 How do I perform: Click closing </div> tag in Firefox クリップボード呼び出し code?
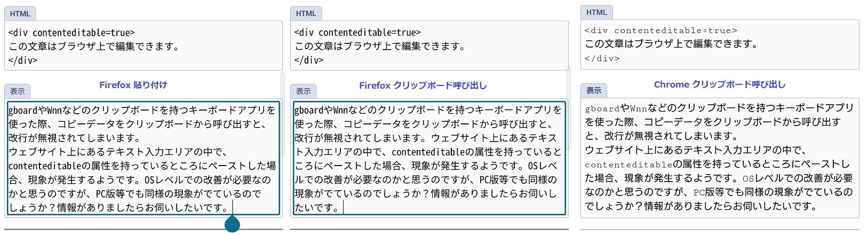tap(309, 60)
